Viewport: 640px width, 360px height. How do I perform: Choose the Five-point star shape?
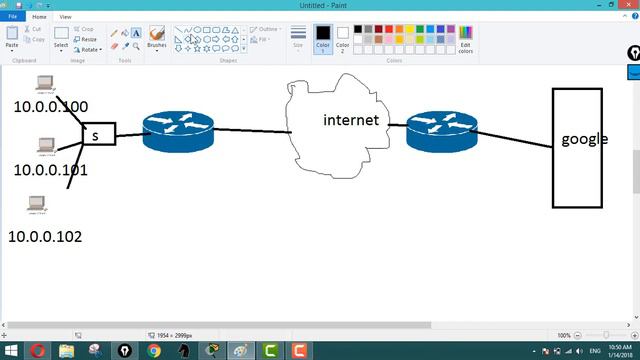point(197,49)
